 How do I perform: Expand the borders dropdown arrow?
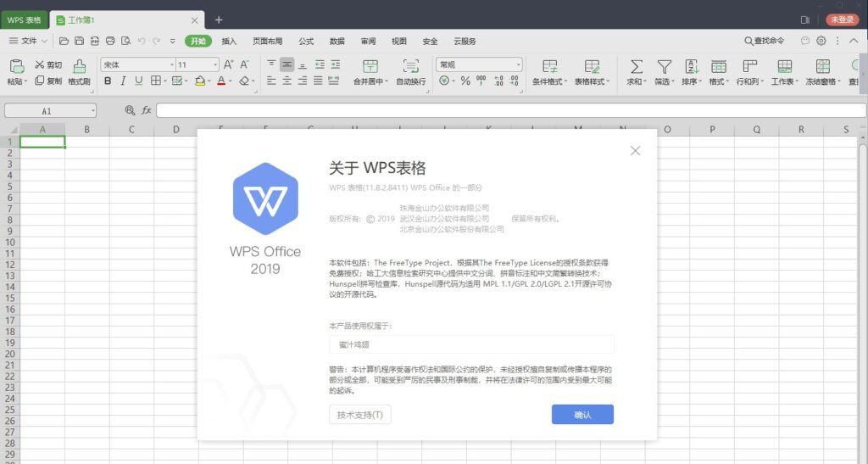click(165, 81)
